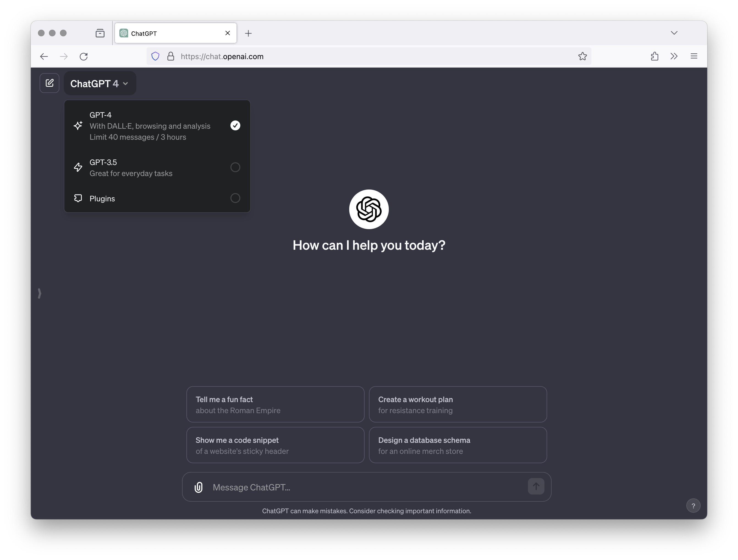Bookmark page with the star icon

pyautogui.click(x=583, y=56)
